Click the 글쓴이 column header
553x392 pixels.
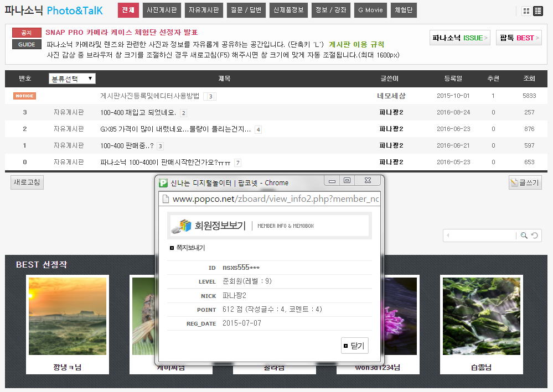pos(389,79)
